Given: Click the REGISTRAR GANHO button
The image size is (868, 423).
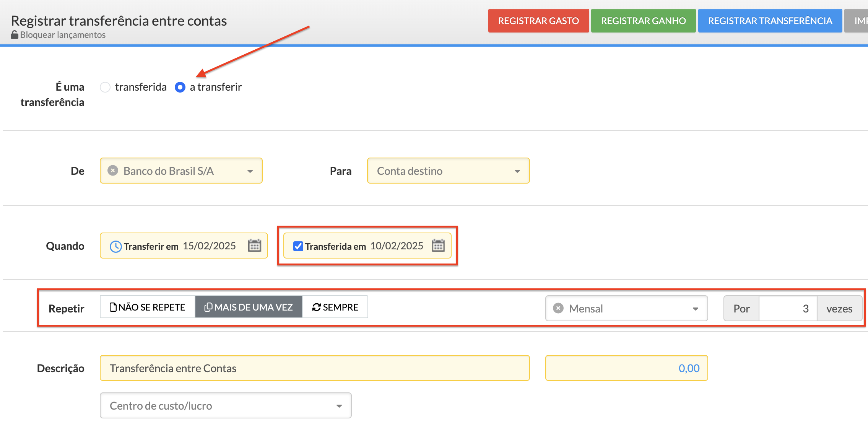Looking at the screenshot, I should coord(643,21).
